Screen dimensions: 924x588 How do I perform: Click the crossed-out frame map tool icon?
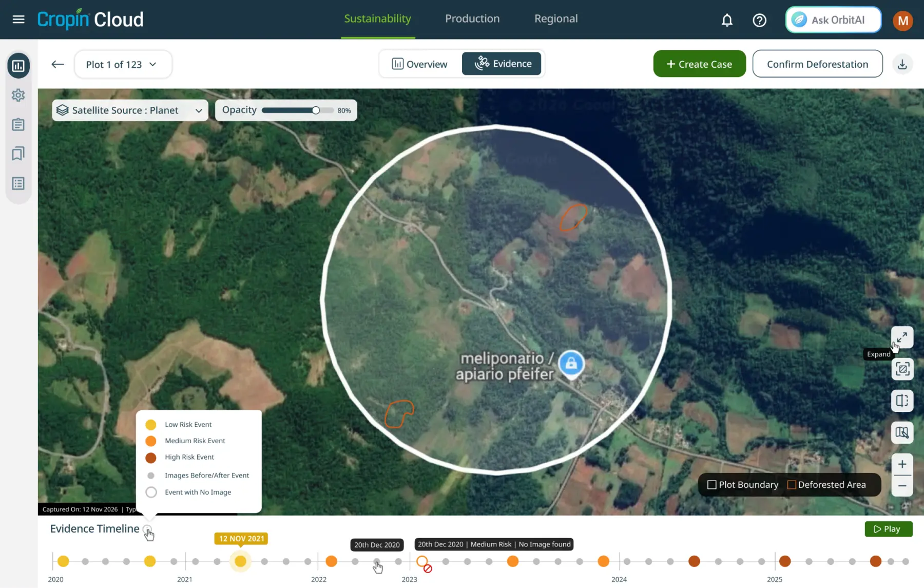point(902,369)
